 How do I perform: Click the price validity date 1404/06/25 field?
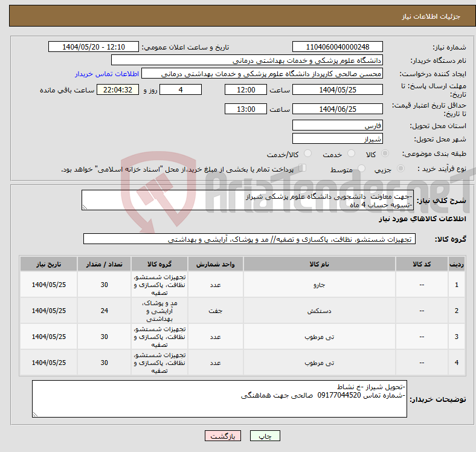(337, 109)
